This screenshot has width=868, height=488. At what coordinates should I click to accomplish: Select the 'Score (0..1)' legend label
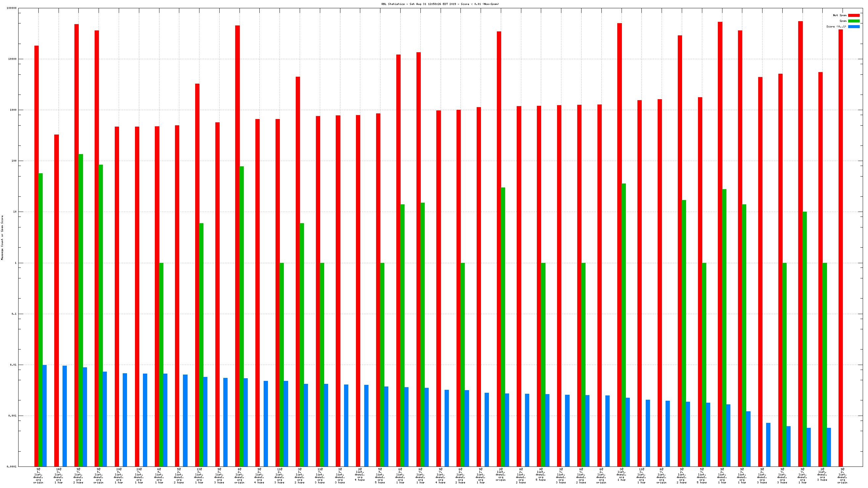tap(836, 26)
